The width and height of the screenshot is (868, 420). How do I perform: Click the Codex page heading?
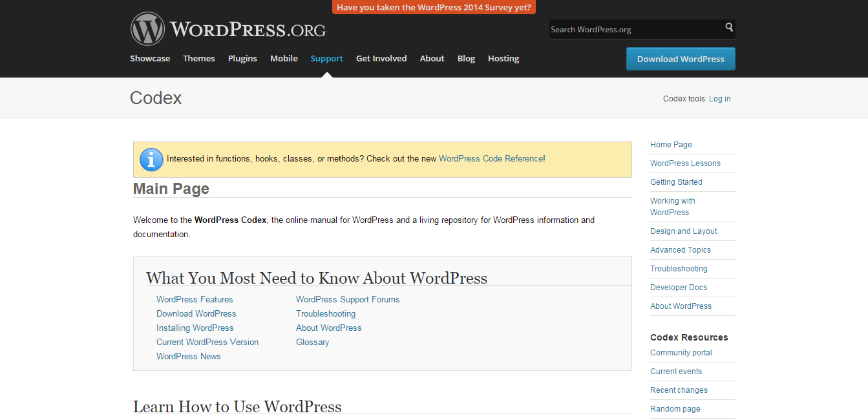click(x=156, y=98)
